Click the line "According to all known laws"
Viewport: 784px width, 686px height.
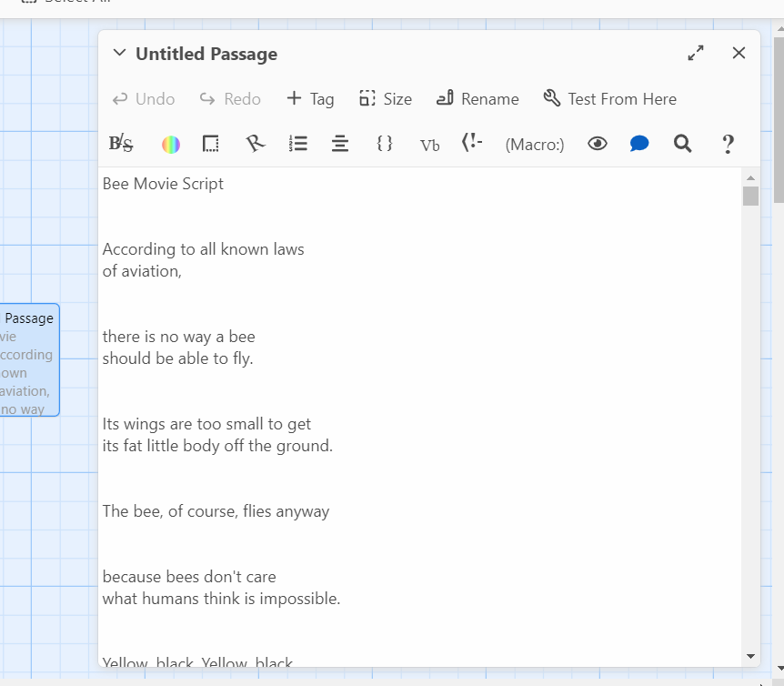tap(203, 249)
